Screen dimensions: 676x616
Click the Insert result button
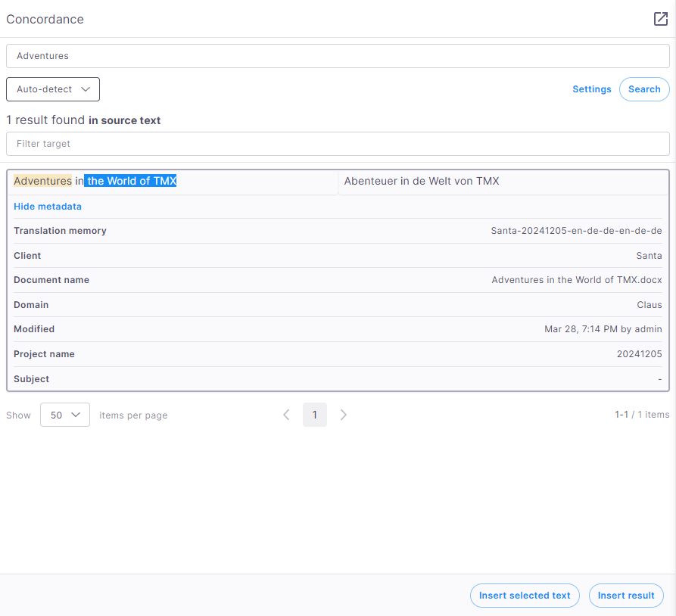tap(626, 596)
